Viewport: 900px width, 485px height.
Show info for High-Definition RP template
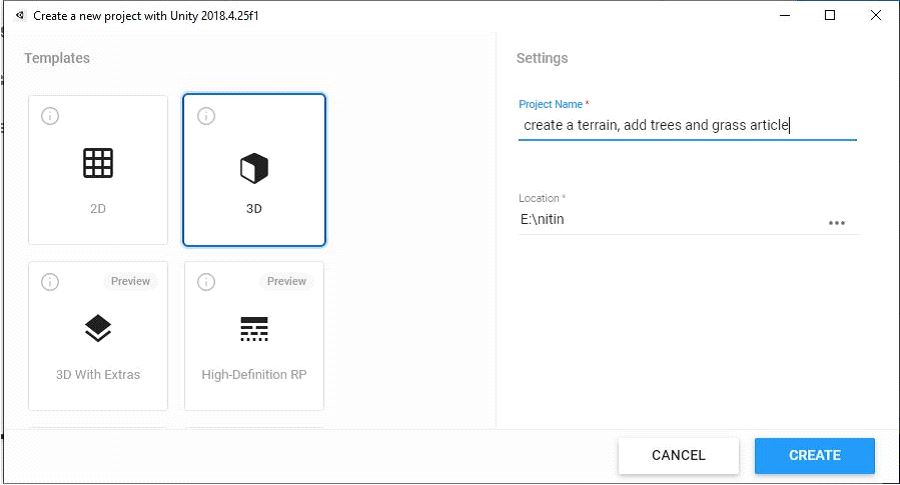coord(206,282)
